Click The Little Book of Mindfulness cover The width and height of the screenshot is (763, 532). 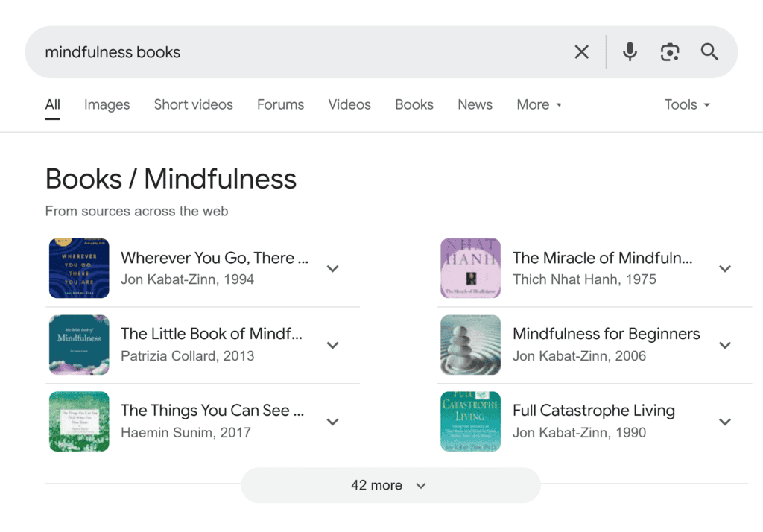point(78,344)
